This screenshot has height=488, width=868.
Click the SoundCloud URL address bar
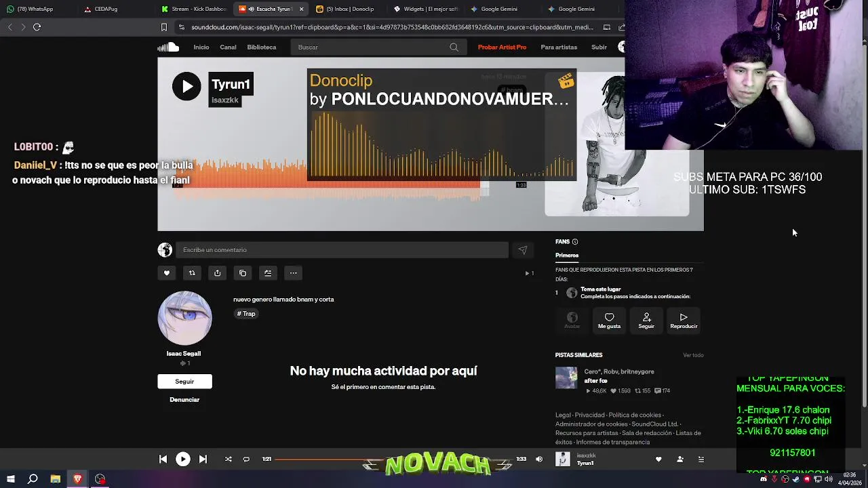[x=392, y=27]
